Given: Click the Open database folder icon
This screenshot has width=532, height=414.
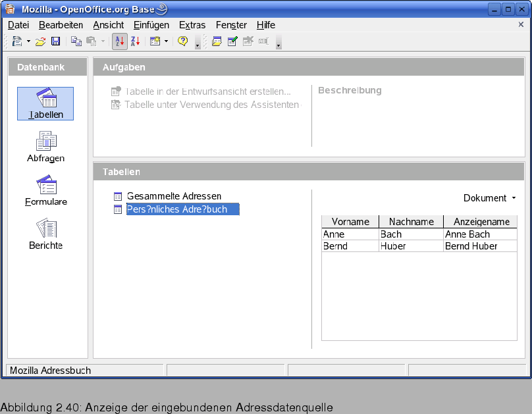Looking at the screenshot, I should [x=41, y=41].
